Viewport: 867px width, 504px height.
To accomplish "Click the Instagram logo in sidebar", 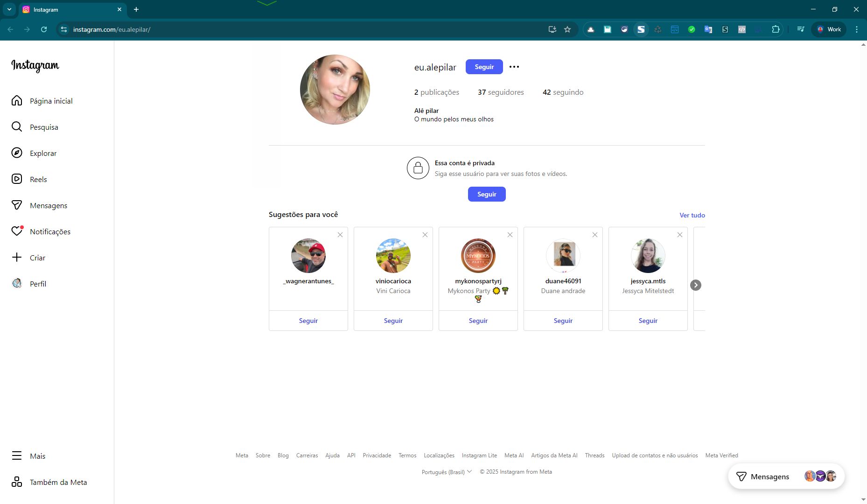I will [x=35, y=66].
